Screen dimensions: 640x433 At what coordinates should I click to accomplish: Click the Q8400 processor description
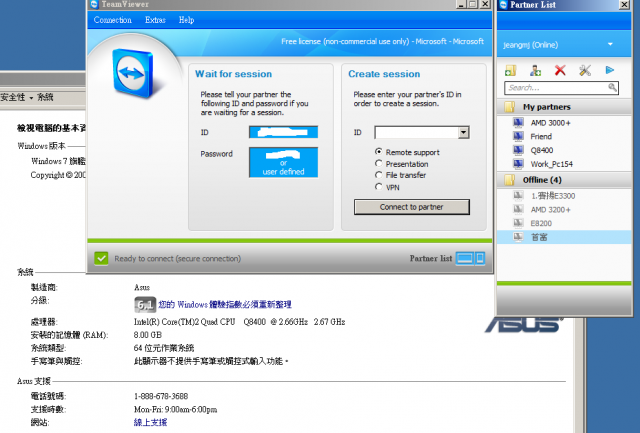pyautogui.click(x=240, y=322)
